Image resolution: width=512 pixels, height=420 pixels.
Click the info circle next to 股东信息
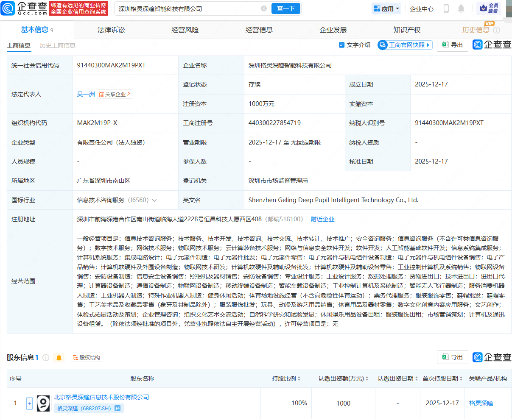point(45,357)
